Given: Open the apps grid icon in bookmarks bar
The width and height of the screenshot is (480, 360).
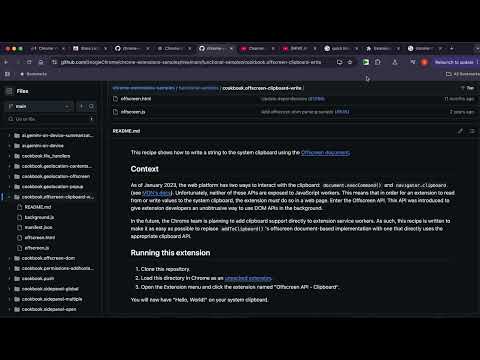Looking at the screenshot, I should (x=7, y=74).
